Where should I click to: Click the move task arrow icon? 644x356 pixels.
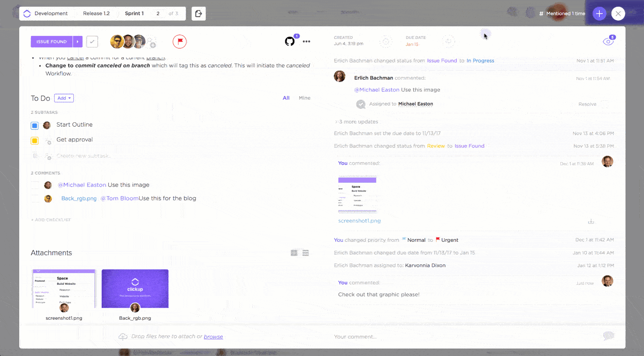(x=199, y=13)
